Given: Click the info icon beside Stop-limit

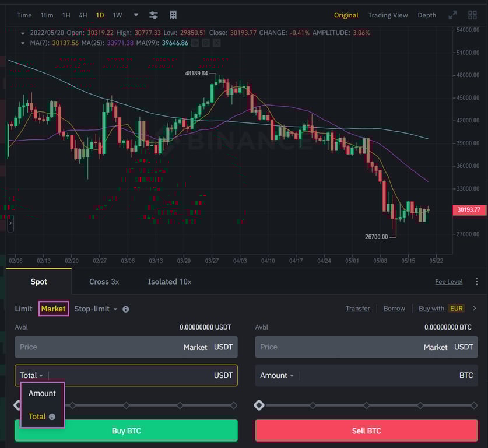Looking at the screenshot, I should [126, 309].
